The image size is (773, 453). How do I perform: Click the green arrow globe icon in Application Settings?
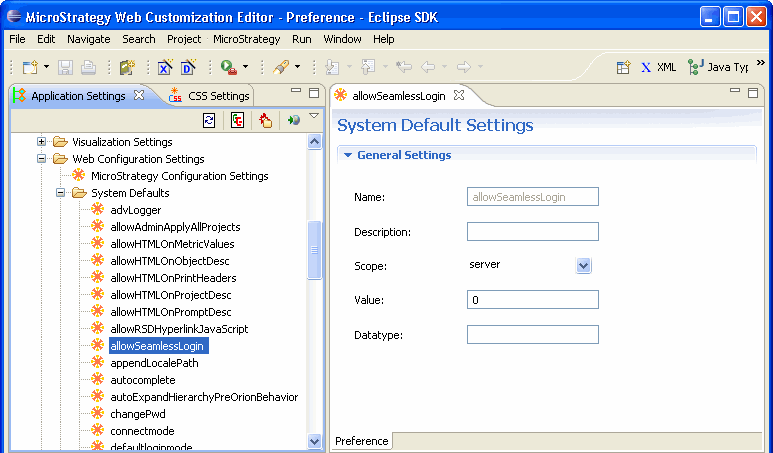tap(294, 120)
